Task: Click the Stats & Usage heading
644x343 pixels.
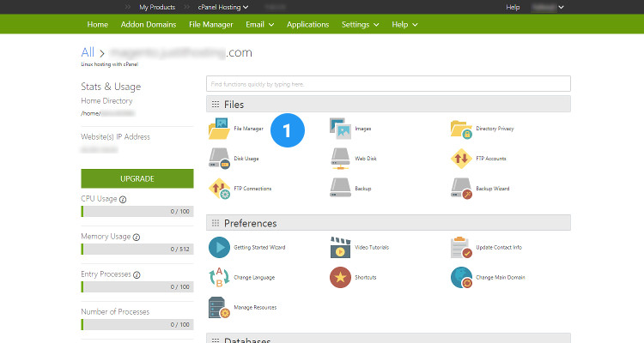Action: [111, 87]
